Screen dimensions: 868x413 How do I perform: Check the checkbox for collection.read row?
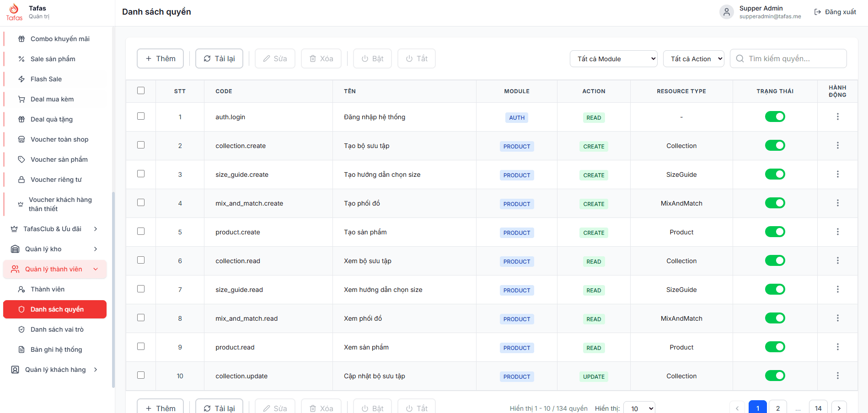click(x=141, y=260)
